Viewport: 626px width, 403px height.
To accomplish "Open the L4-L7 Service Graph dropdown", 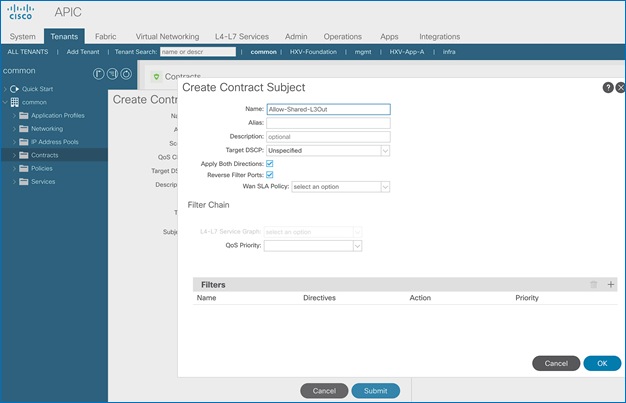I will click(x=357, y=232).
